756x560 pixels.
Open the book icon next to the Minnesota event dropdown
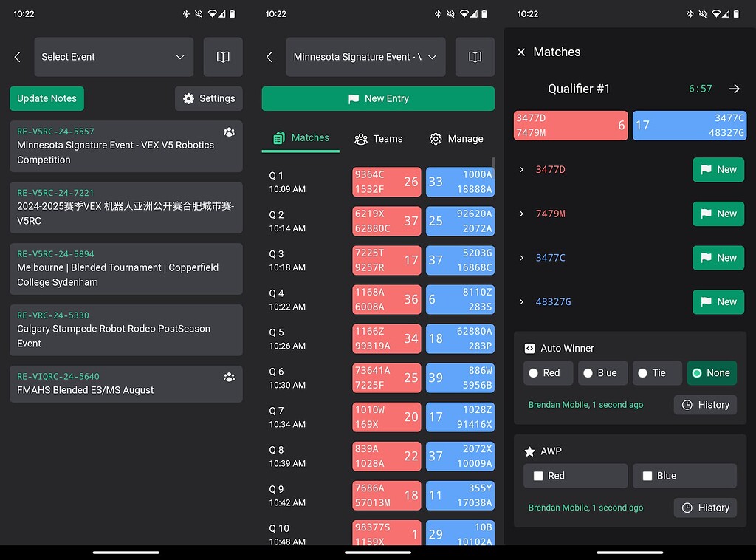point(475,57)
